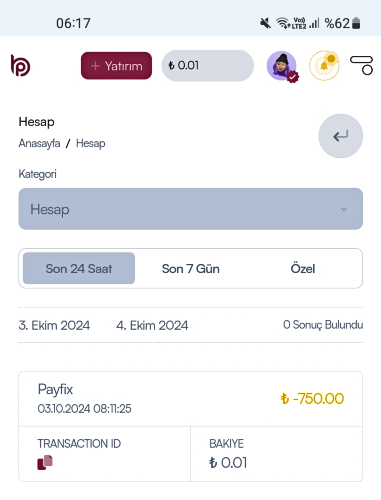Pick the start date 3. Ekim 2024
This screenshot has height=500, width=381.
point(54,325)
